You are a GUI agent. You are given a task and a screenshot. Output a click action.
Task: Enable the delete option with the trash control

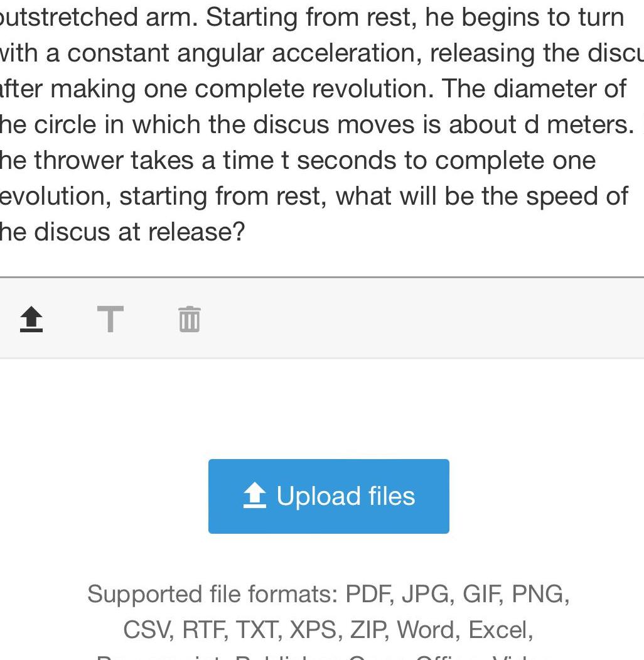pyautogui.click(x=189, y=319)
